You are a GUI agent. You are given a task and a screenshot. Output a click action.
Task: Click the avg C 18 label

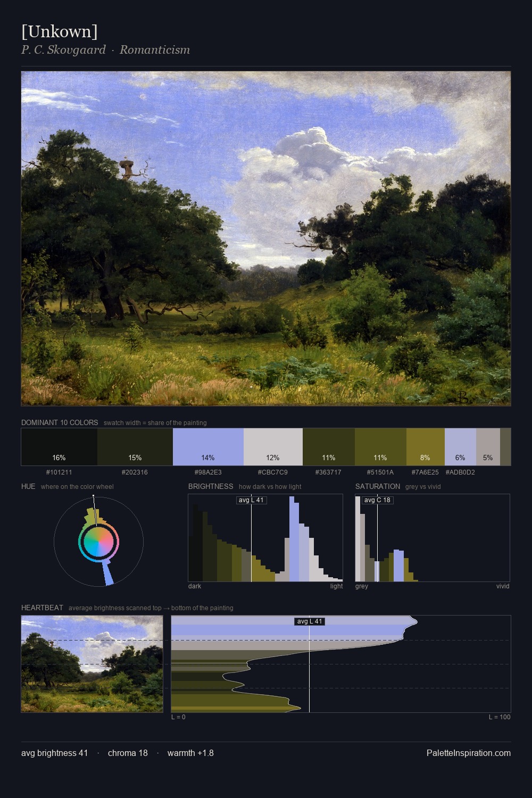pos(377,500)
